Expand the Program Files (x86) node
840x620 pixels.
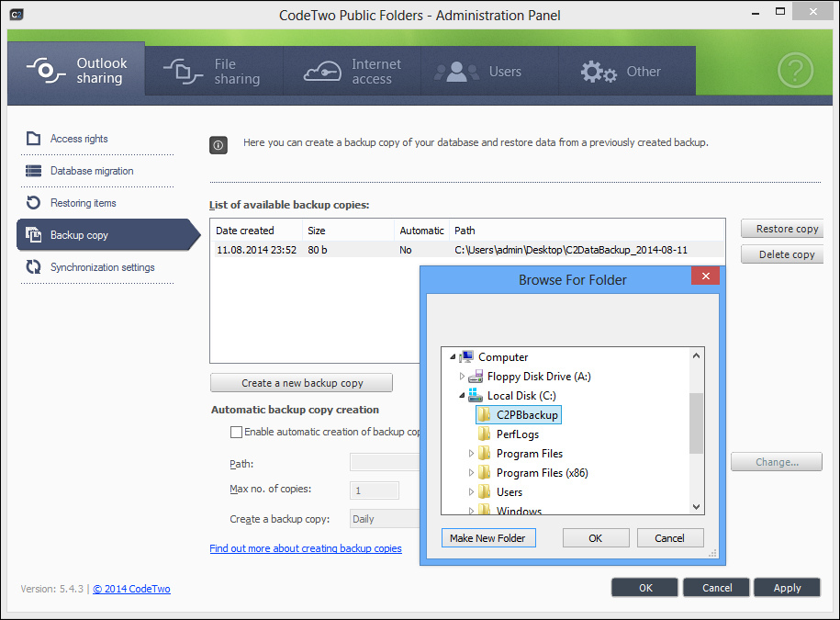click(471, 473)
